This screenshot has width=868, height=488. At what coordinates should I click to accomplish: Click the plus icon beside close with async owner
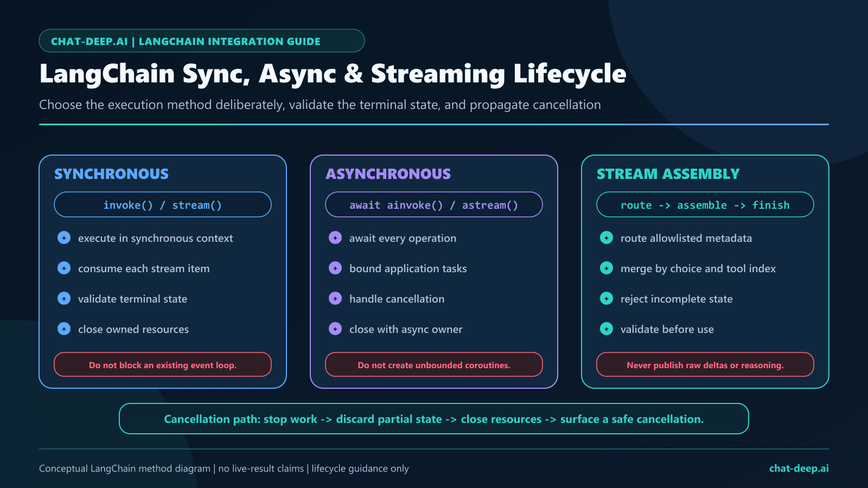click(x=335, y=329)
